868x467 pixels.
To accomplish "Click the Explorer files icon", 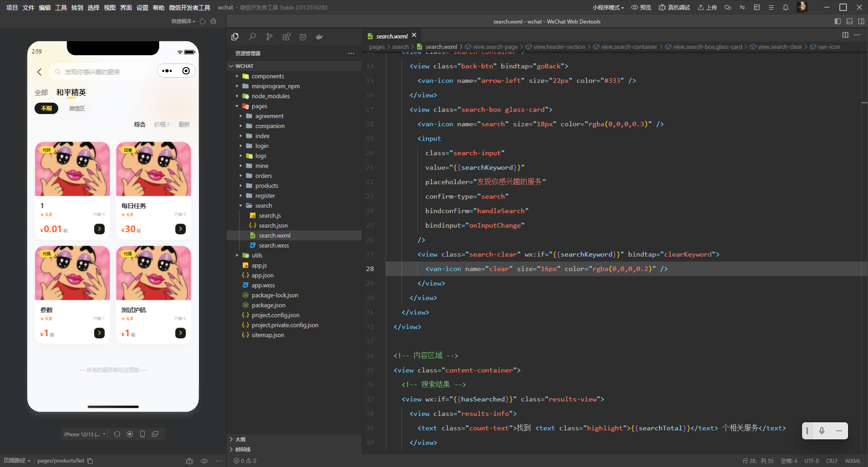I will coord(235,37).
